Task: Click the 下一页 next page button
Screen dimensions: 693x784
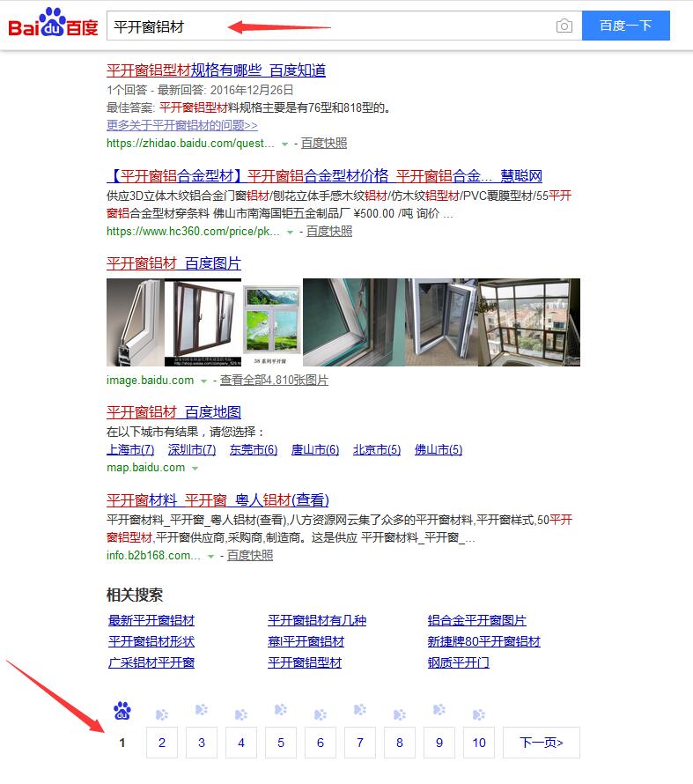Action: (542, 743)
